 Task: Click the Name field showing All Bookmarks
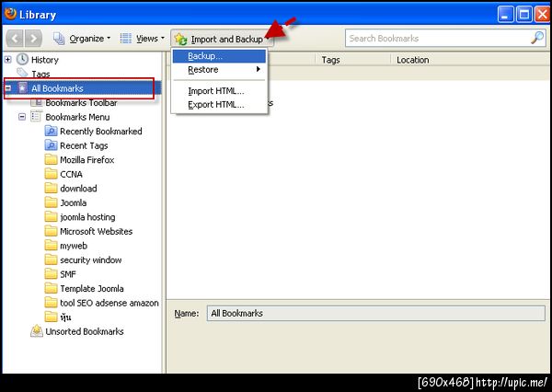(x=376, y=313)
